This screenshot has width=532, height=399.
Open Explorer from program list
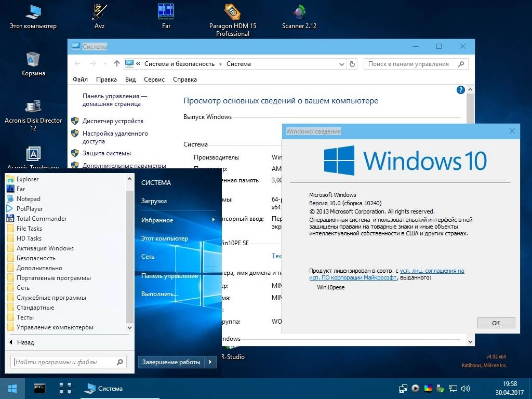pyautogui.click(x=66, y=179)
